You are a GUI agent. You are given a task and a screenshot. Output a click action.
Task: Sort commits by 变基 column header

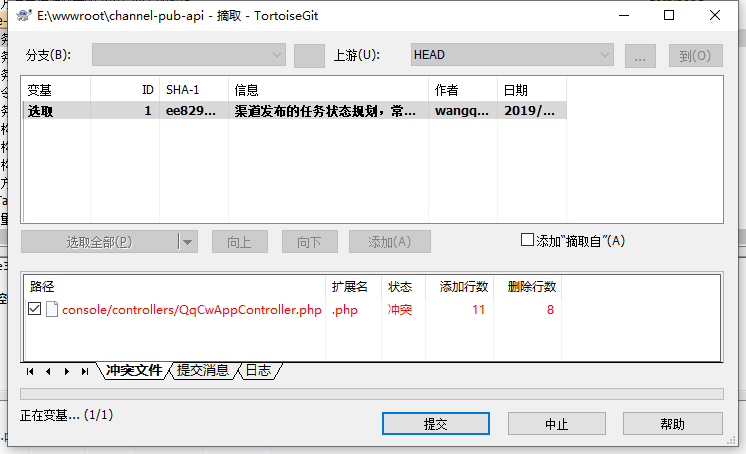[56, 89]
